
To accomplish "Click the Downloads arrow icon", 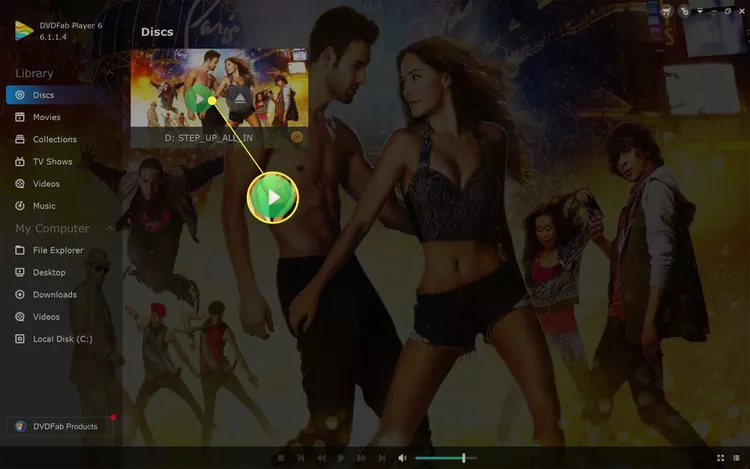I will [20, 294].
